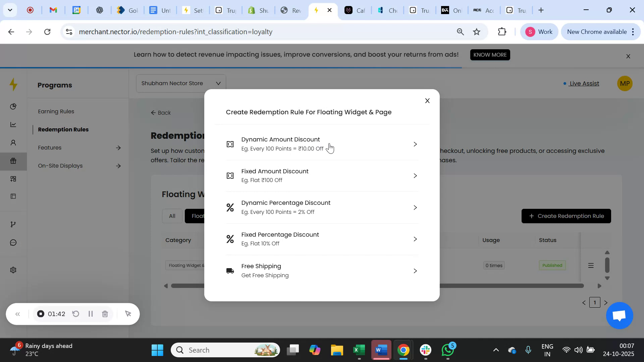The image size is (644, 362).
Task: Open the customers section in sidebar
Action: point(13,142)
